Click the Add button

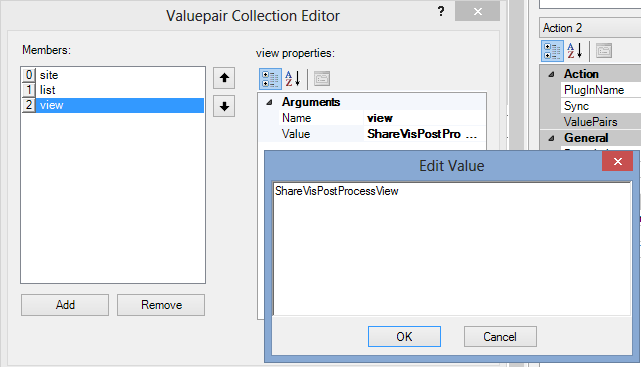pyautogui.click(x=65, y=305)
